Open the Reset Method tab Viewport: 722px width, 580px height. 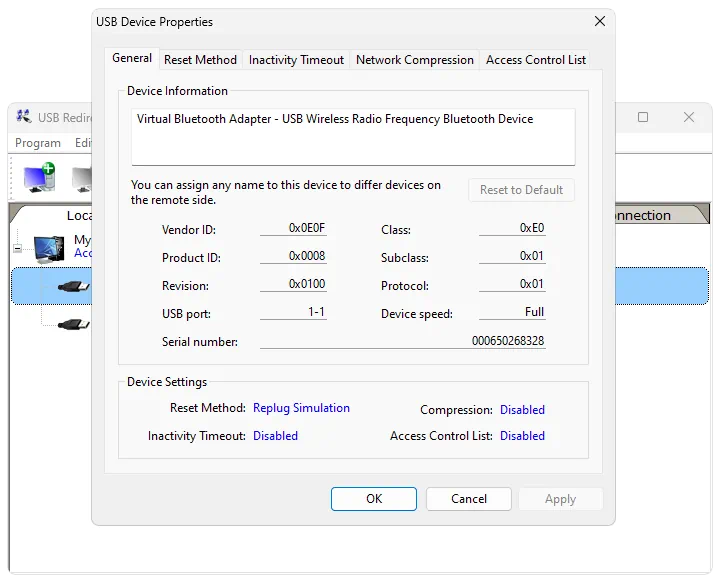coord(200,60)
